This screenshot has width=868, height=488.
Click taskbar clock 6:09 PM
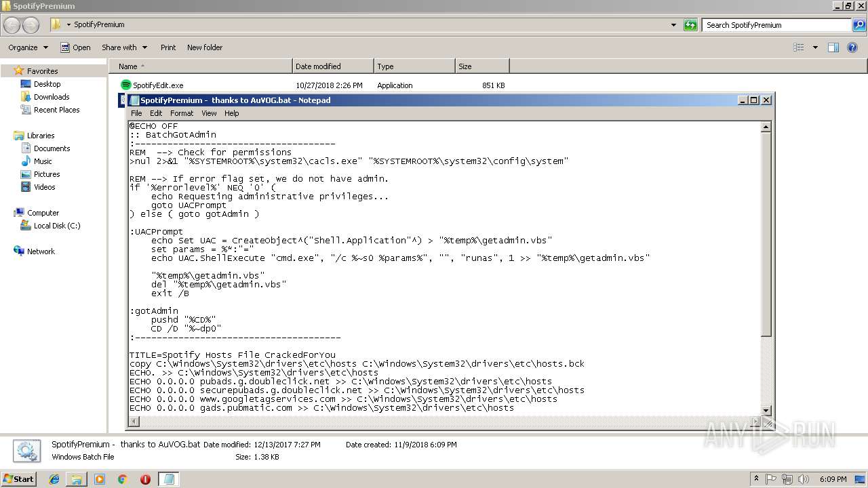tap(833, 479)
